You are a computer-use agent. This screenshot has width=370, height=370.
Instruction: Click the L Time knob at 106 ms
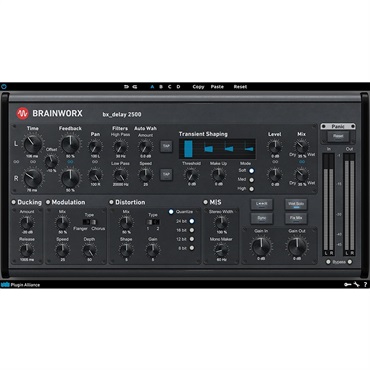coord(33,144)
